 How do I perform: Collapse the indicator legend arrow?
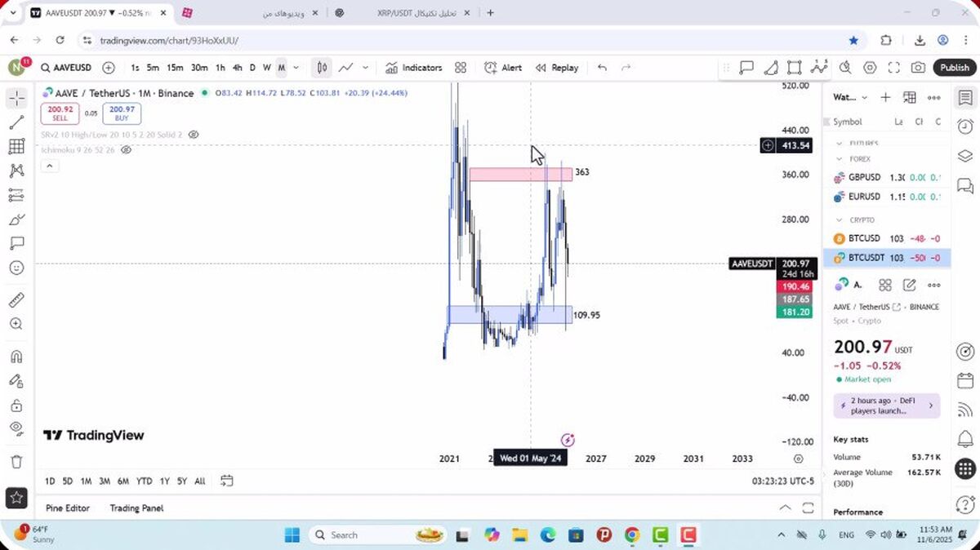click(x=49, y=166)
